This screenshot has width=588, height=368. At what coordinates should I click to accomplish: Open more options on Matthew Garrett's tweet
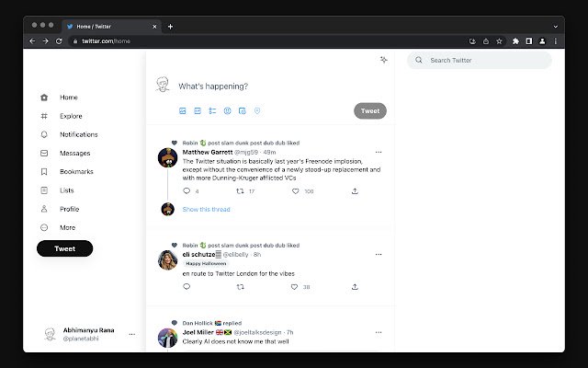pos(379,152)
